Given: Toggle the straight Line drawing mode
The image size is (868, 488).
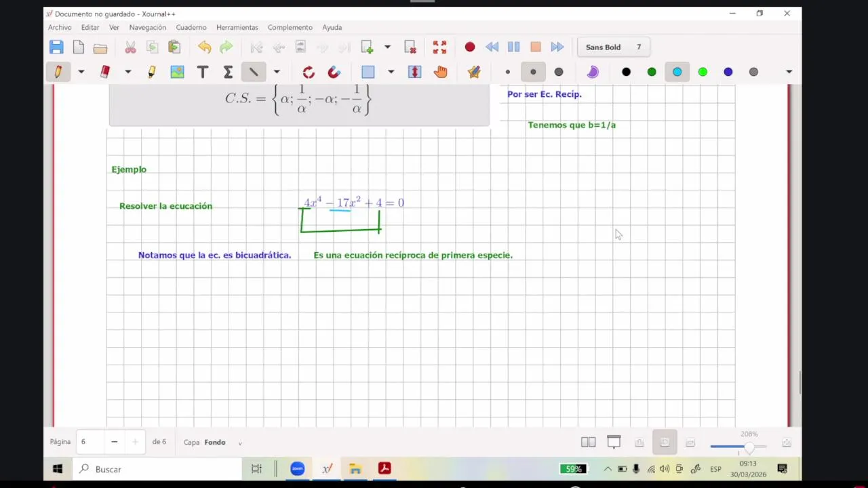Looking at the screenshot, I should (x=254, y=72).
